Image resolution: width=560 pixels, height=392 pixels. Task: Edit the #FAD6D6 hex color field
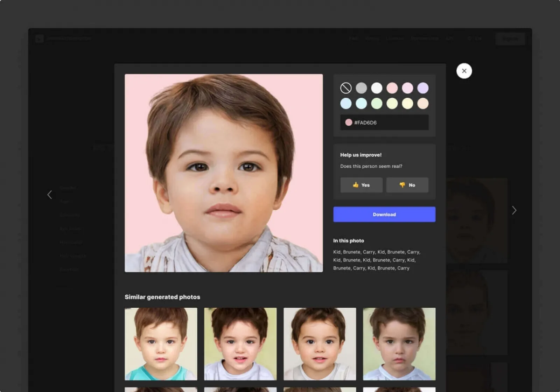click(x=384, y=122)
